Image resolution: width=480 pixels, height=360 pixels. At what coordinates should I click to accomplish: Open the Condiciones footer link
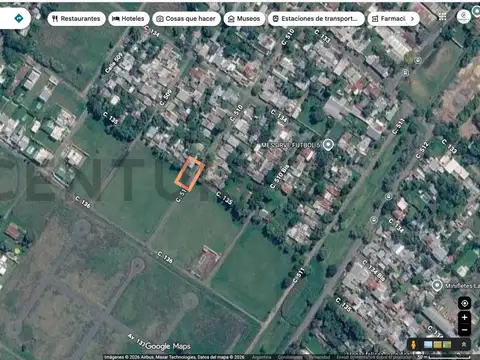pyautogui.click(x=290, y=357)
